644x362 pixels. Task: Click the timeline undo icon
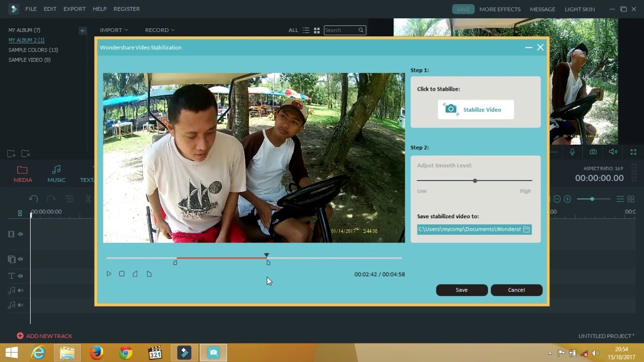(x=33, y=199)
